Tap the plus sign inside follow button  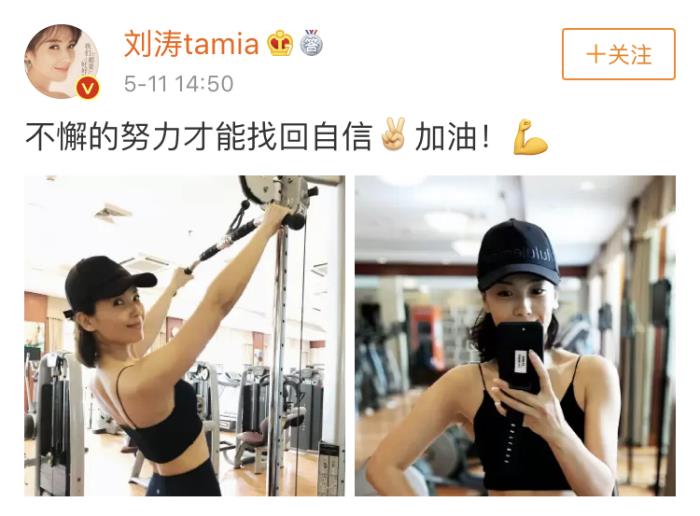[x=596, y=55]
